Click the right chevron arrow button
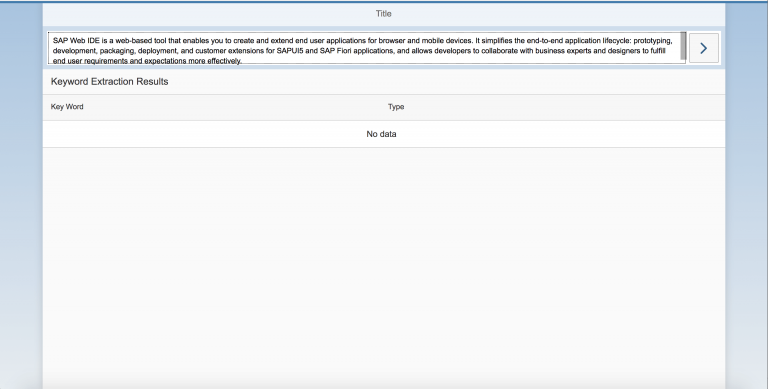Screen dimensions: 768x389 click(x=704, y=48)
